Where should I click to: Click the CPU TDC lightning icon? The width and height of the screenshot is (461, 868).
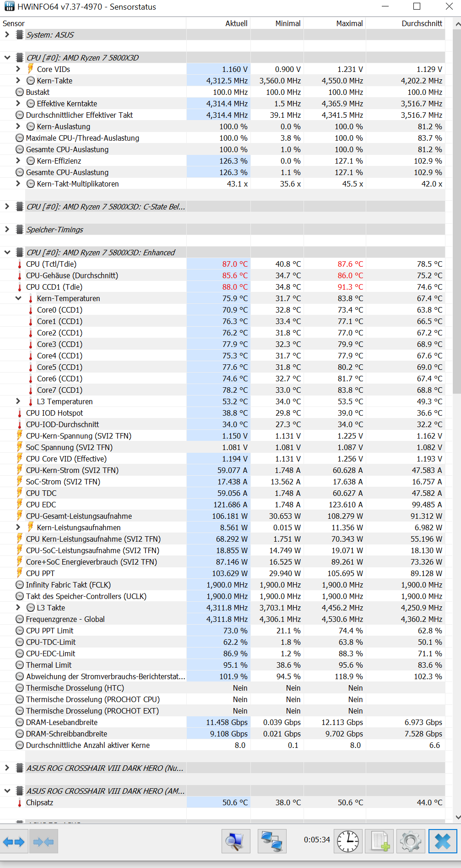(20, 493)
